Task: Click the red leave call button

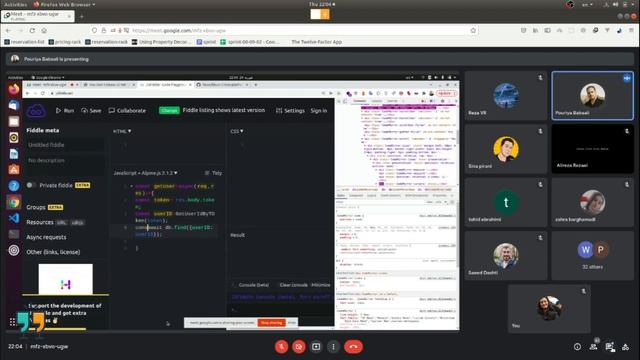Action: coord(353,347)
